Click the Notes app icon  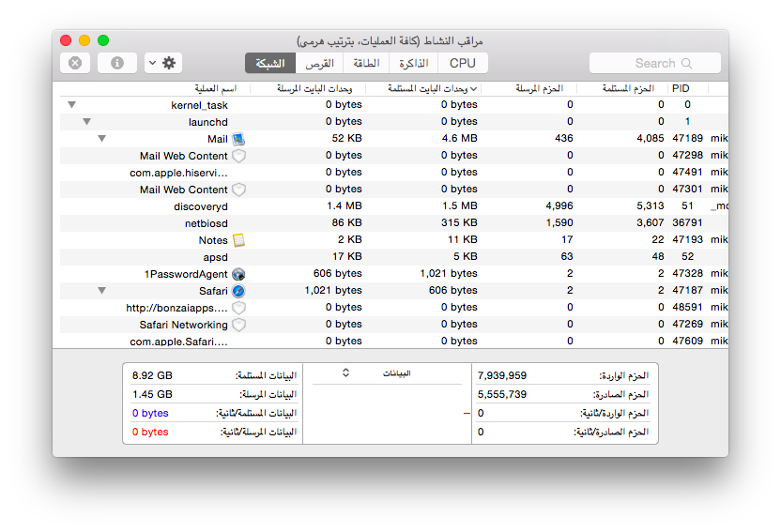[239, 240]
